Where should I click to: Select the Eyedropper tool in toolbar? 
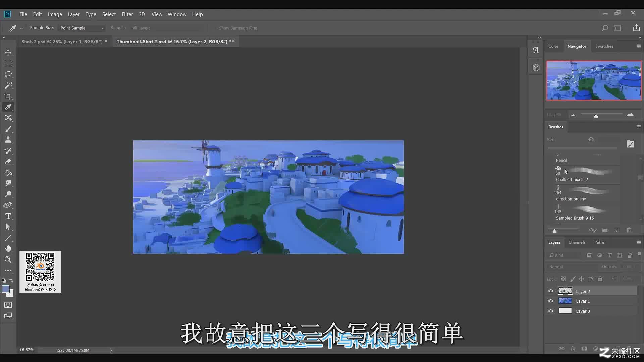point(8,107)
